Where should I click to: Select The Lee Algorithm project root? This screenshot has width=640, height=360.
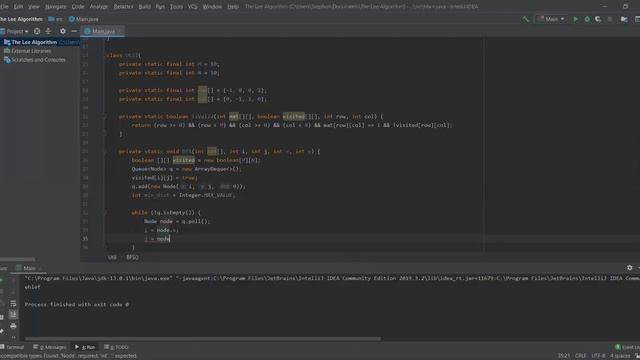[41, 42]
